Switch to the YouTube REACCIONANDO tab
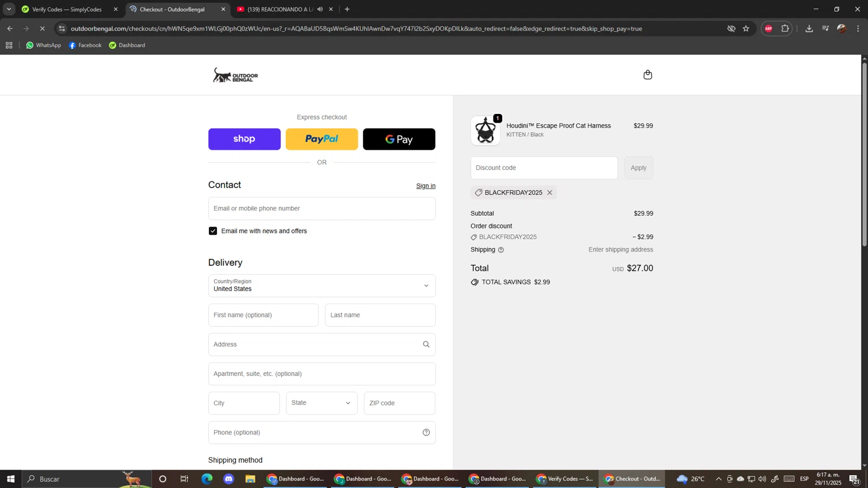868x488 pixels. click(281, 9)
